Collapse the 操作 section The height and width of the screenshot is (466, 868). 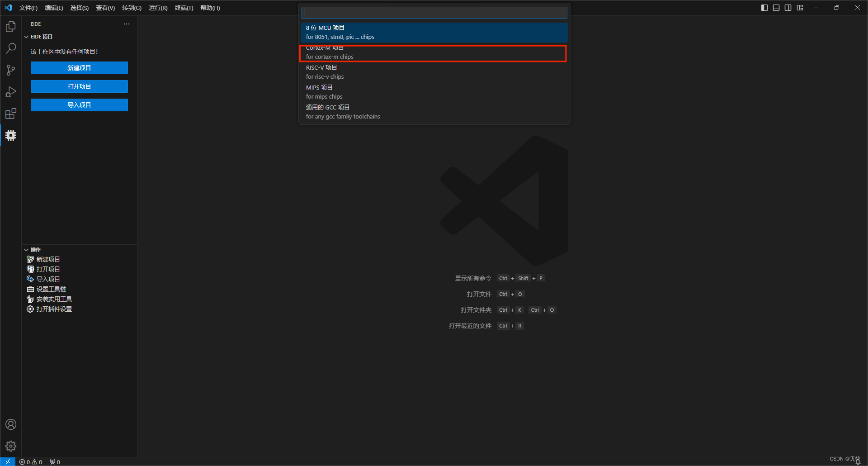26,250
